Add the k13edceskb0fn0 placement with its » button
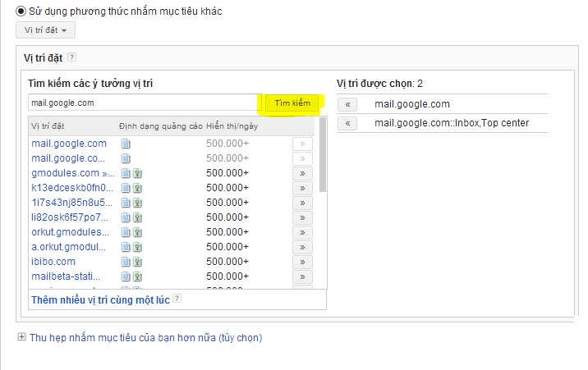 click(302, 188)
